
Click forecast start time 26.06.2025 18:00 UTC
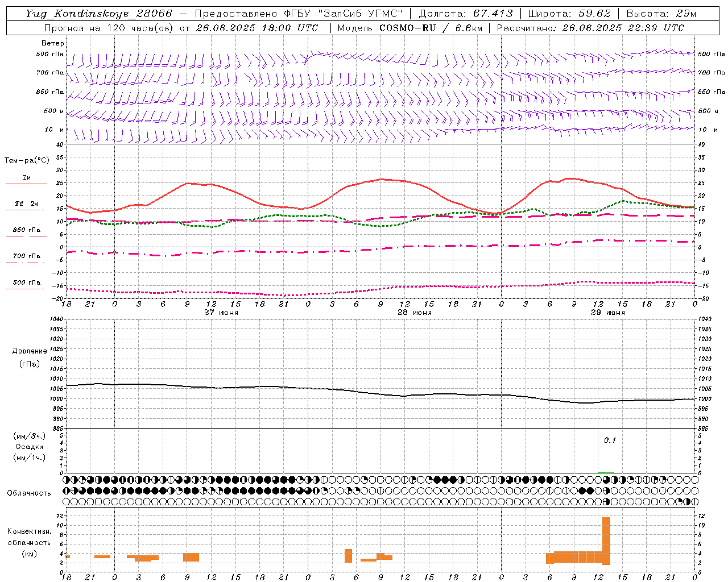(x=257, y=28)
